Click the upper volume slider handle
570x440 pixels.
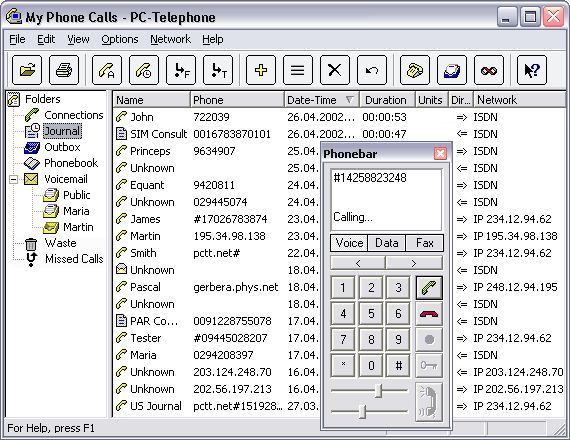click(378, 391)
